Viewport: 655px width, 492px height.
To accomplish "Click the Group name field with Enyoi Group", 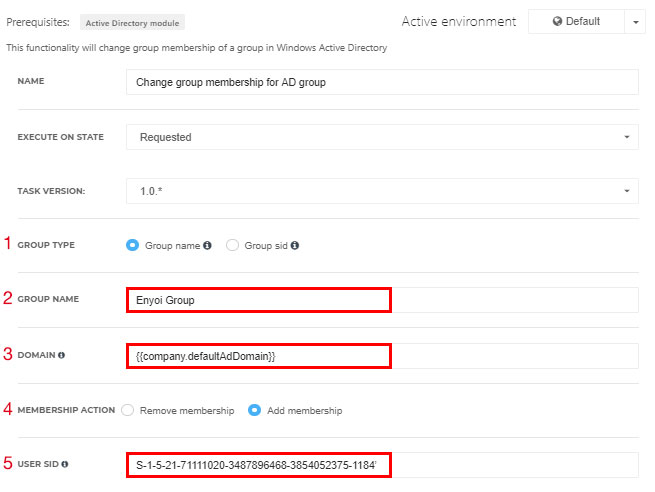I will click(x=382, y=300).
